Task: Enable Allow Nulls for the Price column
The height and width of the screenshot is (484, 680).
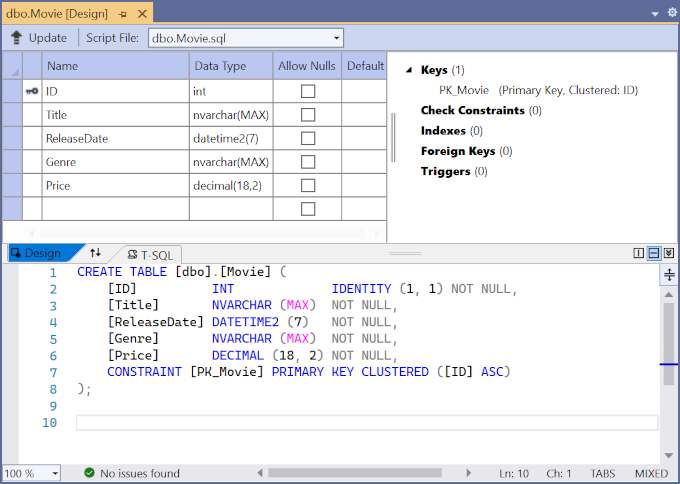Action: coord(308,185)
